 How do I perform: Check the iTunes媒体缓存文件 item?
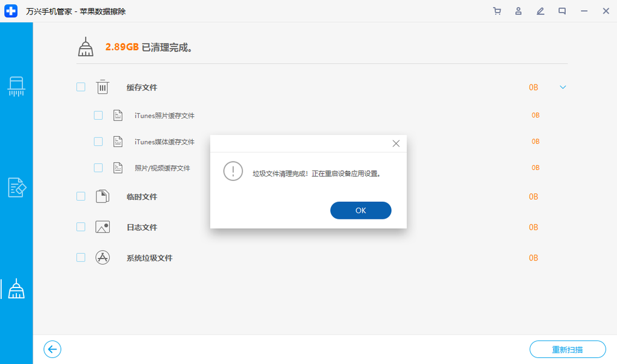coord(98,141)
